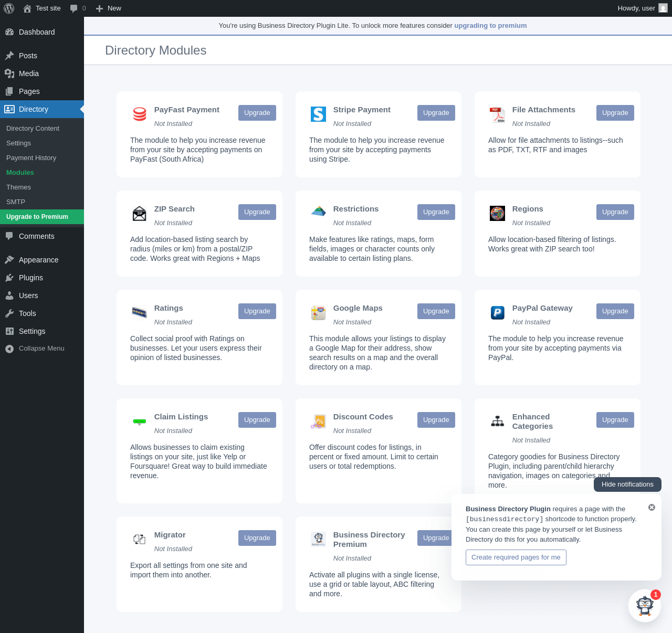Screen dimensions: 672x633
Task: Open the Tools menu
Action: coord(42,313)
